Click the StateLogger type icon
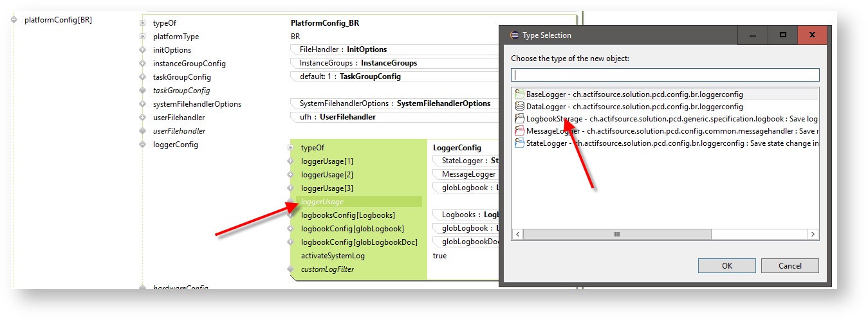Image resolution: width=868 pixels, height=320 pixels. click(520, 143)
